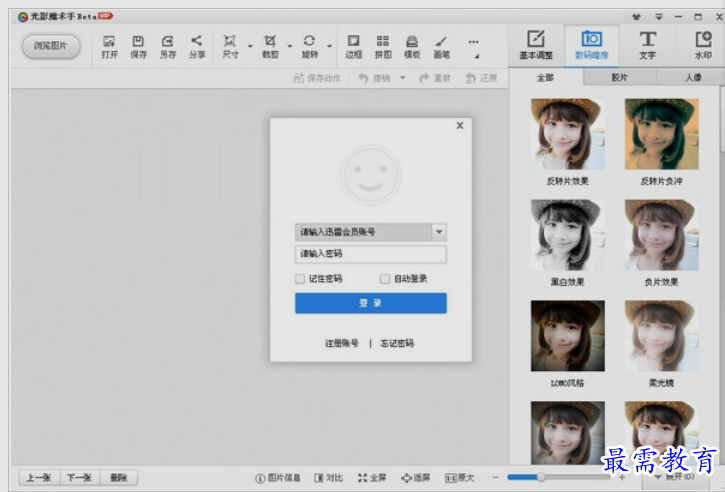The height and width of the screenshot is (492, 725).
Task: Apply the 柔光镜 soft-light effect thumbnail
Action: (661, 336)
